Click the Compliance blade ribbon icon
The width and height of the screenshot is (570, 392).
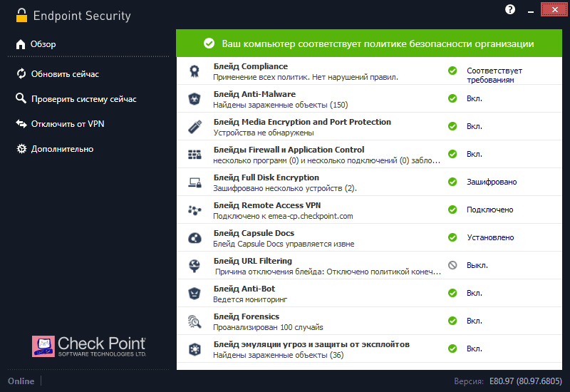point(194,71)
